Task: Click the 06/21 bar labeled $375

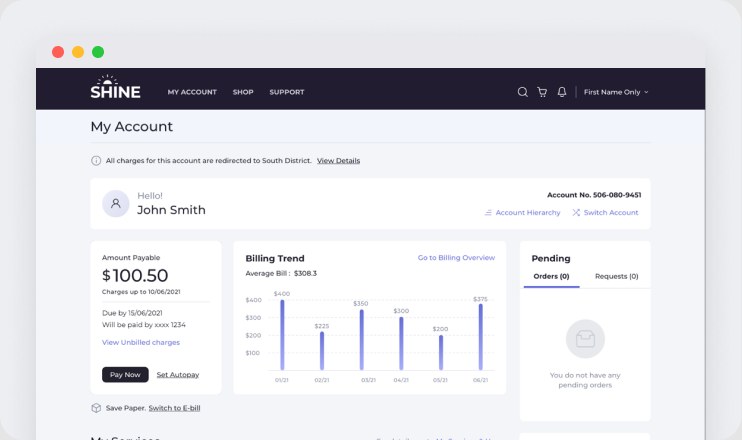Action: (x=481, y=337)
